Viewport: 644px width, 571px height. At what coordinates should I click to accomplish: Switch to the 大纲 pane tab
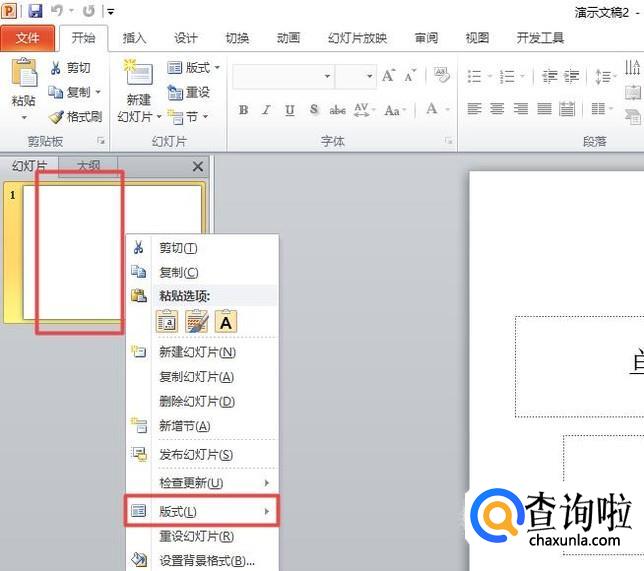pos(88,166)
